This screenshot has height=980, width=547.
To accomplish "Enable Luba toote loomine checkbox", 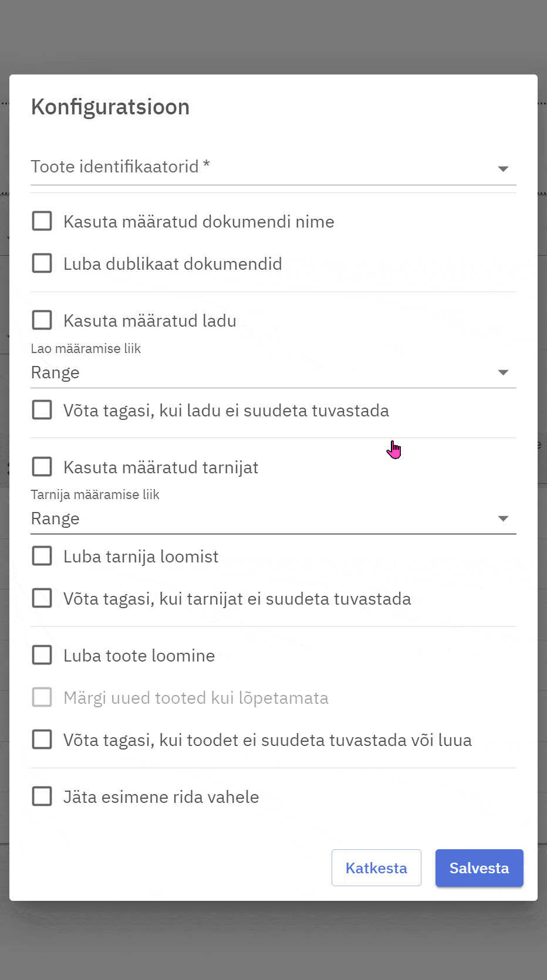I will 42,655.
